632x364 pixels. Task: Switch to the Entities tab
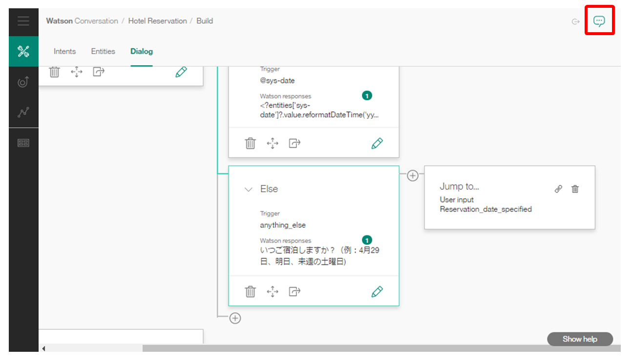click(x=103, y=51)
